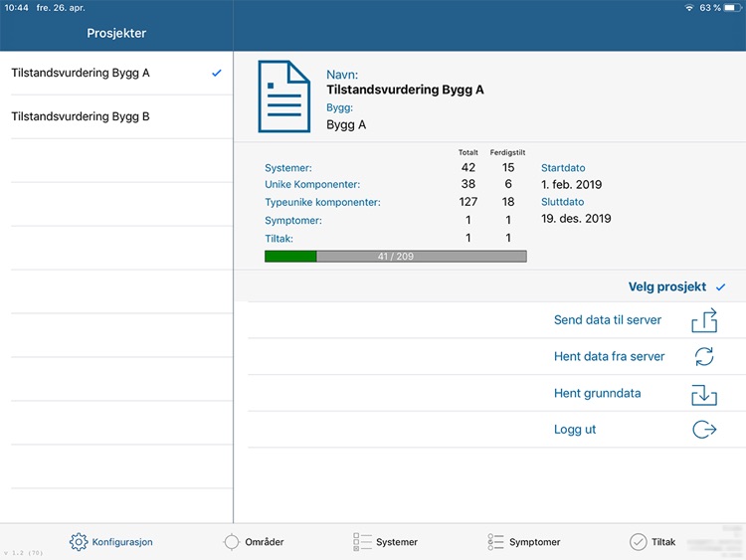Tap the total typeunike value 127
746x560 pixels.
coord(468,202)
